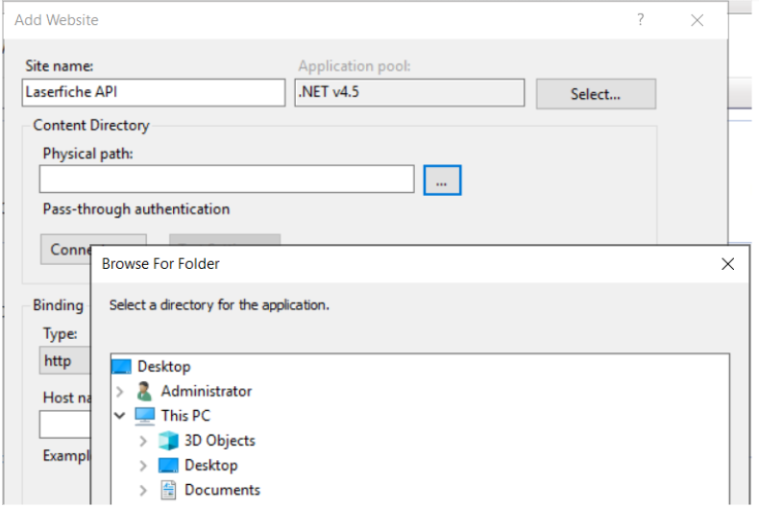Select the top-level Desktop label
Image resolution: width=759 pixels, height=532 pixels.
pyautogui.click(x=164, y=366)
